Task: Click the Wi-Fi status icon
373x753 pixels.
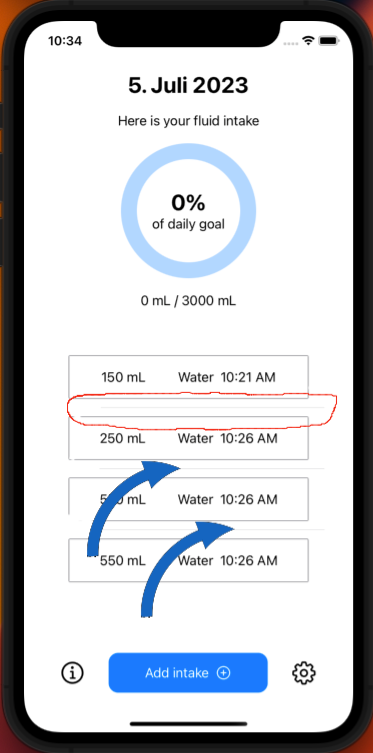Action: pos(308,41)
